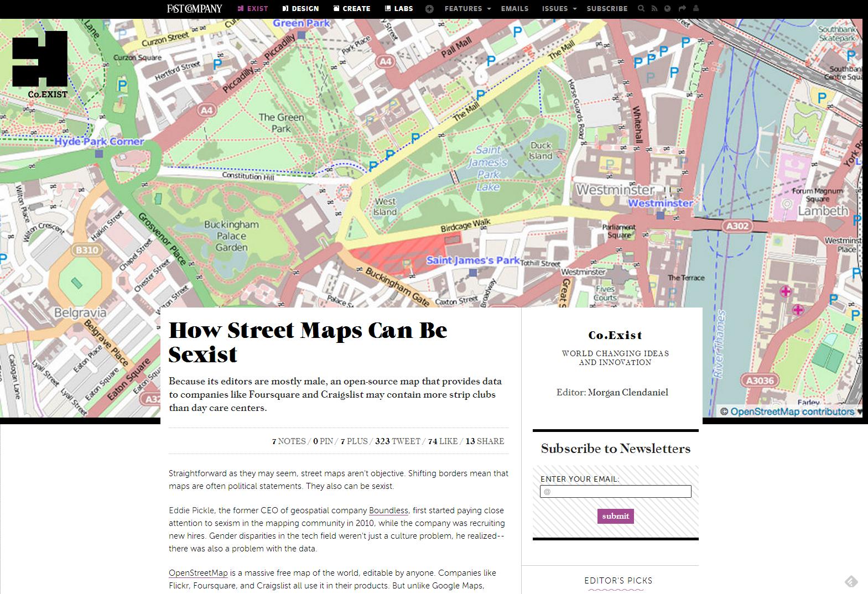The width and height of the screenshot is (868, 594).
Task: Expand the Features dropdown menu
Action: (x=467, y=9)
